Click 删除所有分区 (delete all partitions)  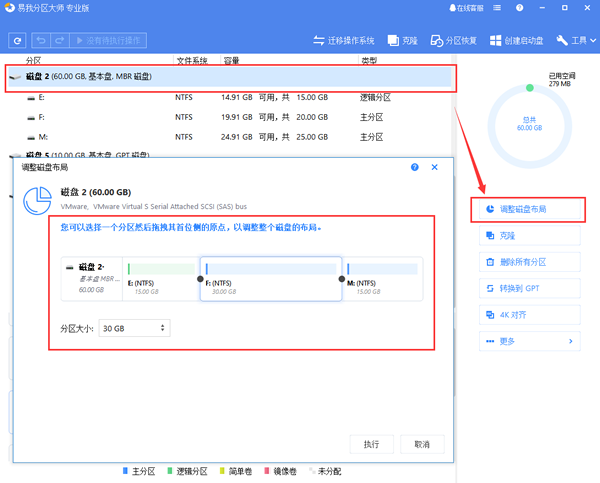(x=528, y=262)
